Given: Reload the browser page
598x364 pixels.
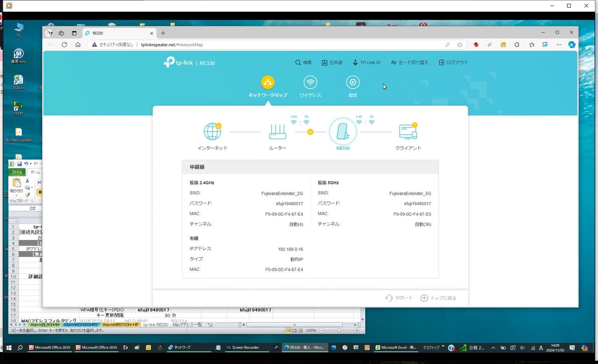Looking at the screenshot, I should [x=64, y=45].
